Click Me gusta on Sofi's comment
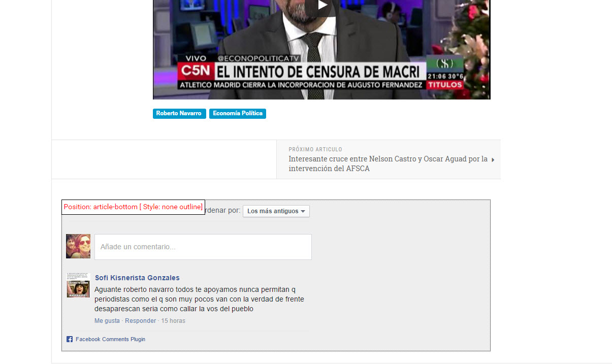The width and height of the screenshot is (612, 364). pos(107,321)
